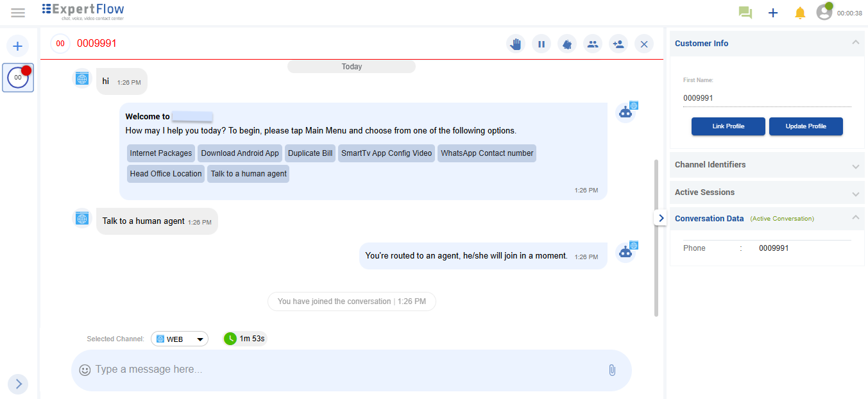Click the Update Profile button

(x=806, y=126)
